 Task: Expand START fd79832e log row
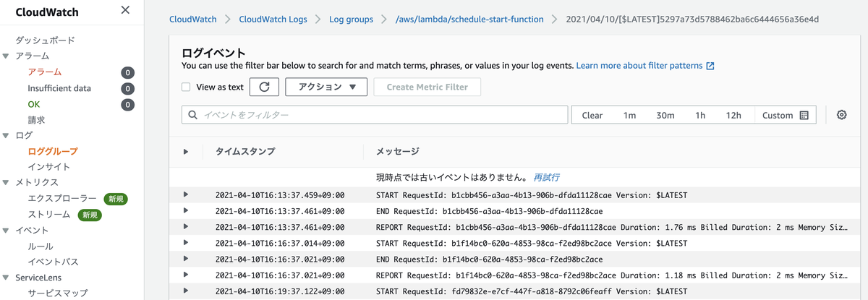186,291
